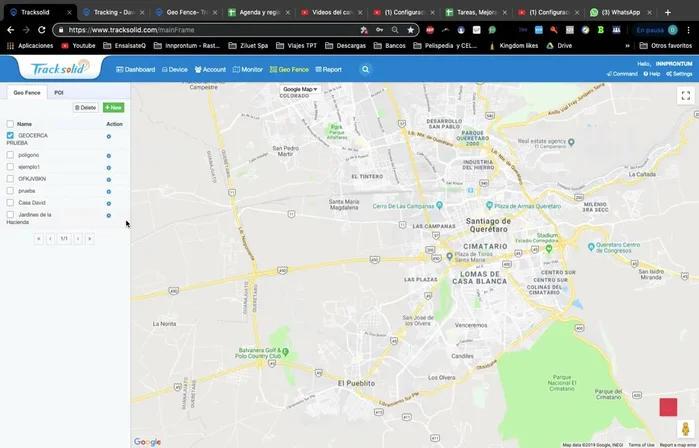The width and height of the screenshot is (699, 448).
Task: Click the search magnifier in blue header
Action: [x=365, y=70]
